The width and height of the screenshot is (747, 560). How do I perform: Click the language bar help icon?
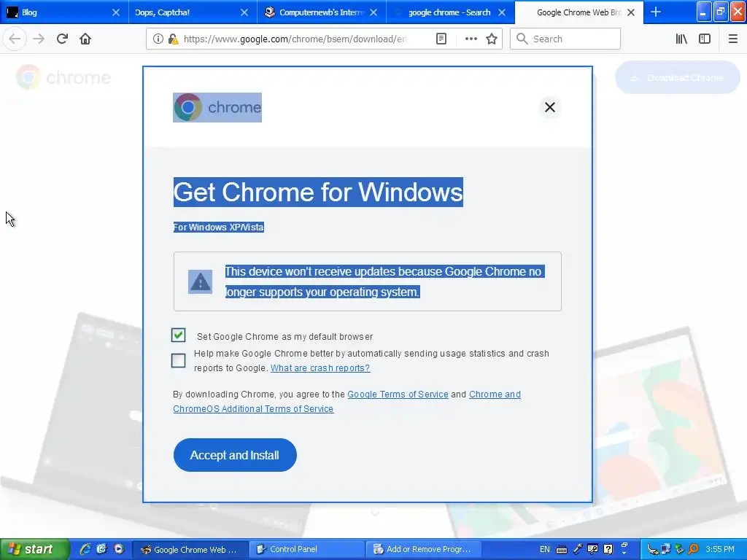pos(608,549)
